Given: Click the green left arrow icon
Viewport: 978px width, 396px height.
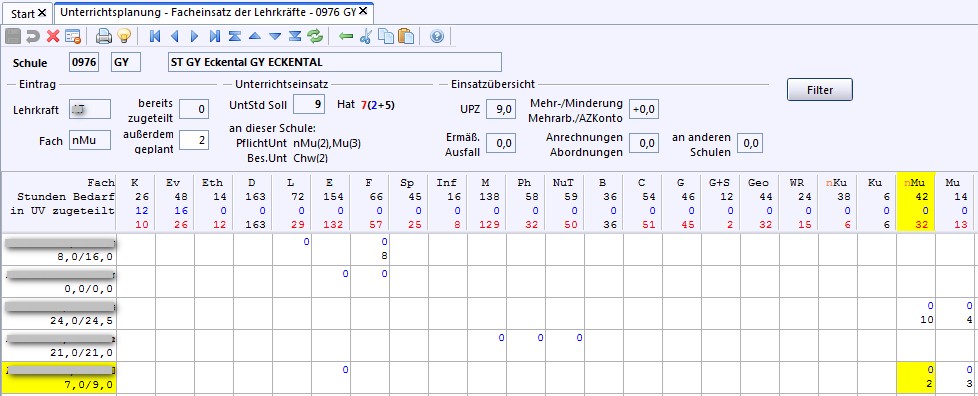Looking at the screenshot, I should (346, 36).
